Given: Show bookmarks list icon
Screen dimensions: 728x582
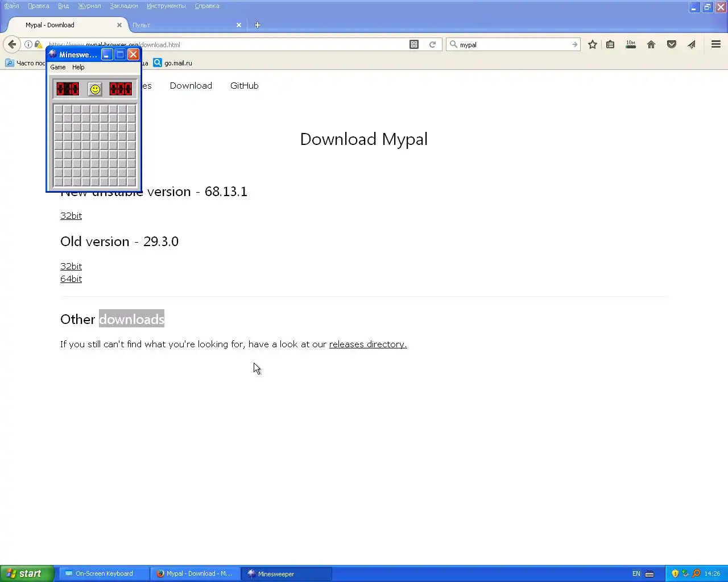Looking at the screenshot, I should (610, 44).
